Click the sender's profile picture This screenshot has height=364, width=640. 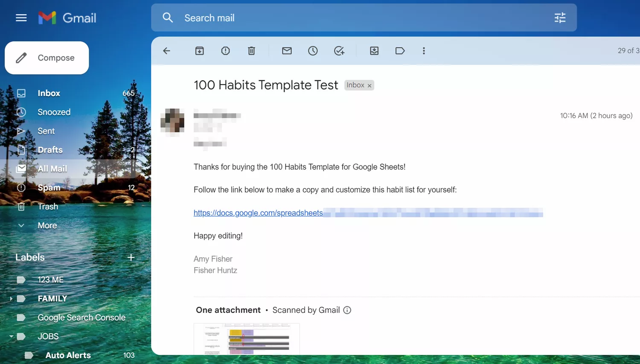172,121
